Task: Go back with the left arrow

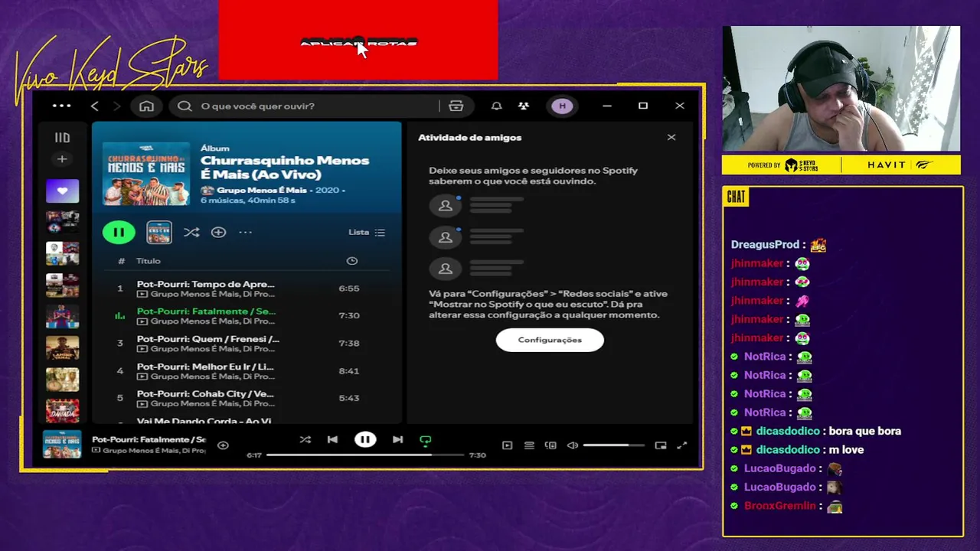Action: (x=95, y=106)
